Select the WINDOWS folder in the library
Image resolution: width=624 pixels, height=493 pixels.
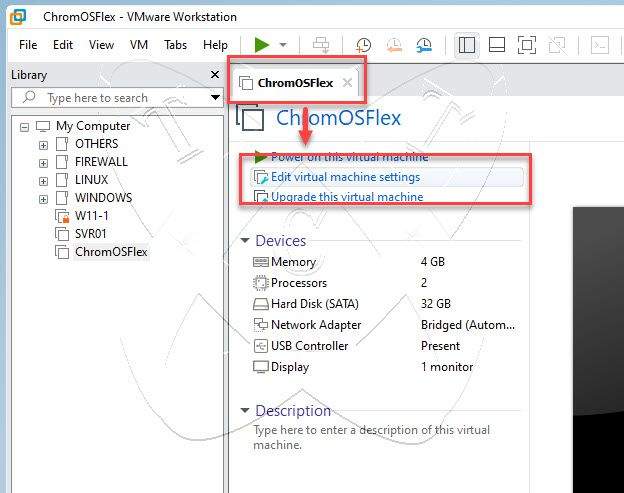[x=103, y=198]
